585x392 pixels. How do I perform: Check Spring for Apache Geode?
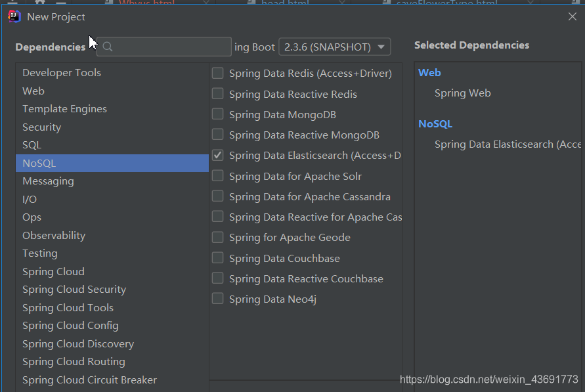click(x=218, y=237)
